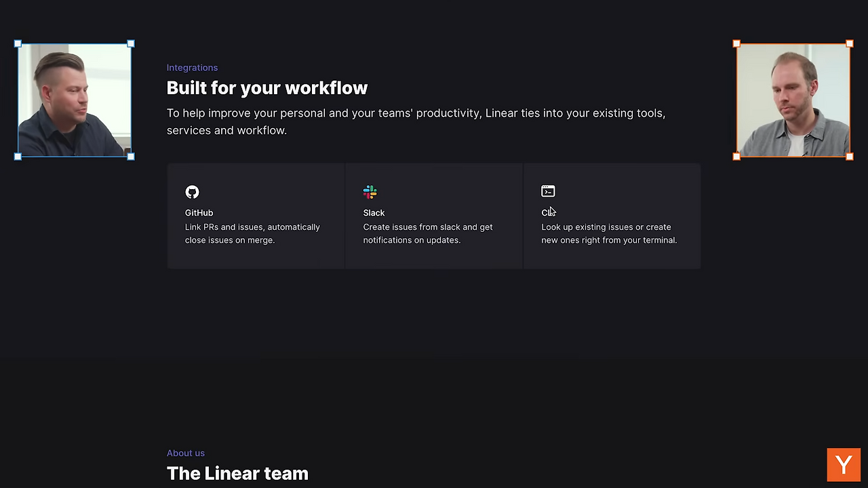
Task: Select the right webcam video frame
Action: tap(793, 100)
